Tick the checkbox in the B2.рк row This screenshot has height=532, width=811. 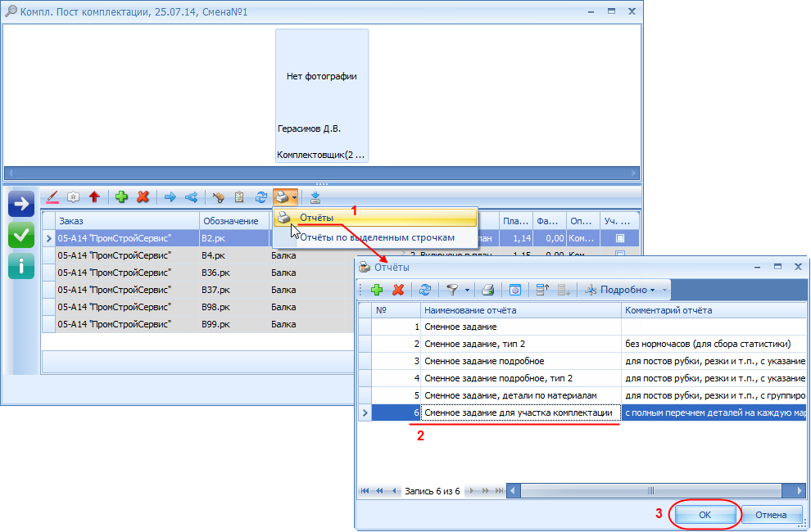pyautogui.click(x=620, y=238)
